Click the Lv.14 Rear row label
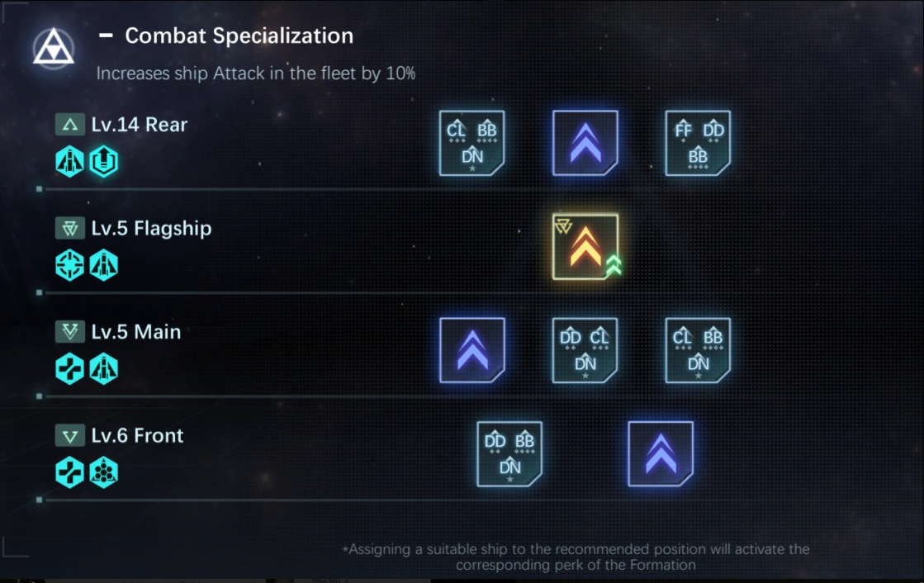The image size is (924, 583). (139, 125)
